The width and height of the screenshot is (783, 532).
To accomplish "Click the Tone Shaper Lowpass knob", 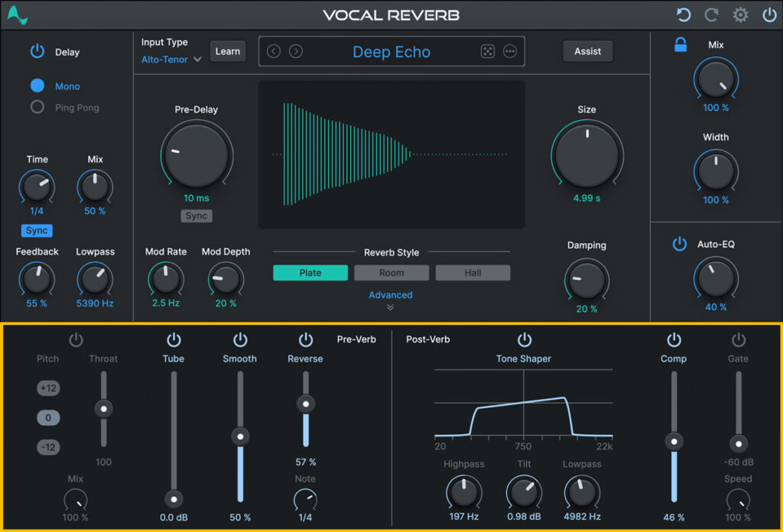I will tap(582, 492).
